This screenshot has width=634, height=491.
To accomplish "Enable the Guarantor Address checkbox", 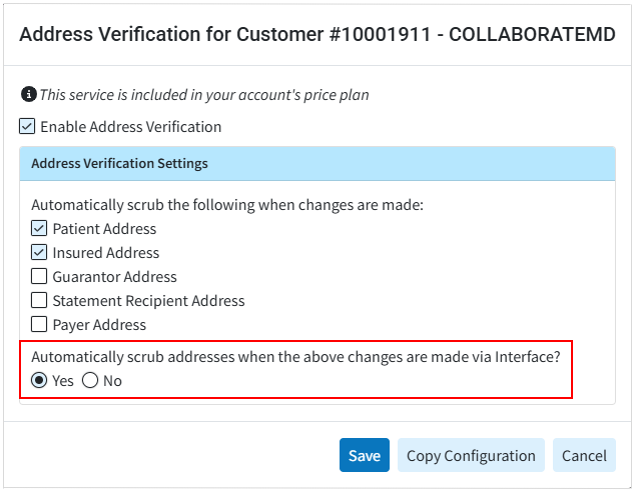I will [40, 277].
